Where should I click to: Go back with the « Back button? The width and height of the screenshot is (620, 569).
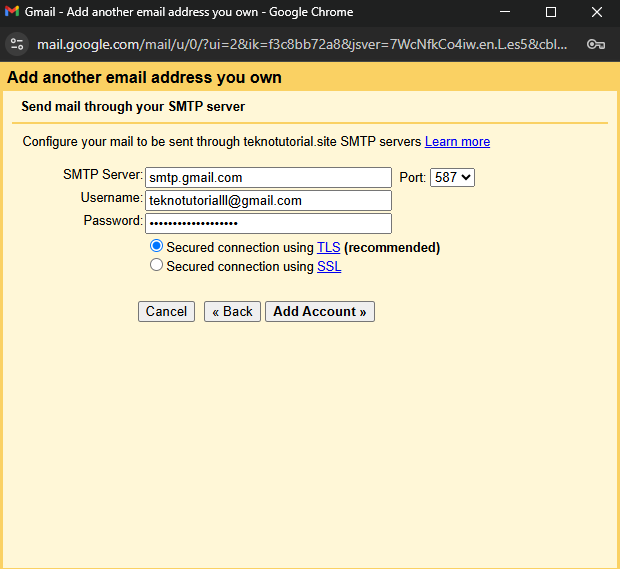(x=232, y=312)
